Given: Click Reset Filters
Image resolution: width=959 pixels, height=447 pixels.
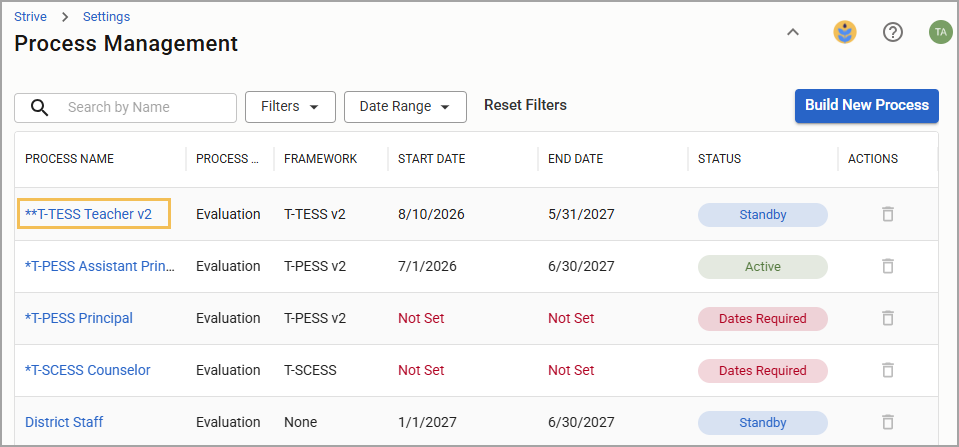Looking at the screenshot, I should pos(525,105).
